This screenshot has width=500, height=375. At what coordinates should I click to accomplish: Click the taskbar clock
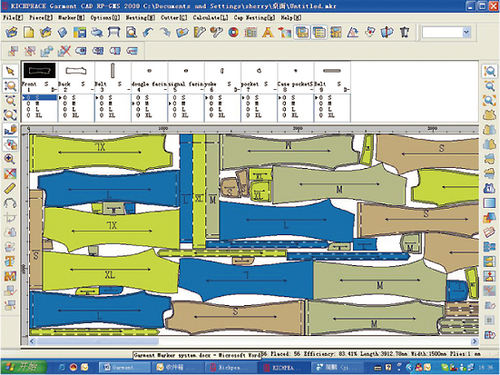486,367
